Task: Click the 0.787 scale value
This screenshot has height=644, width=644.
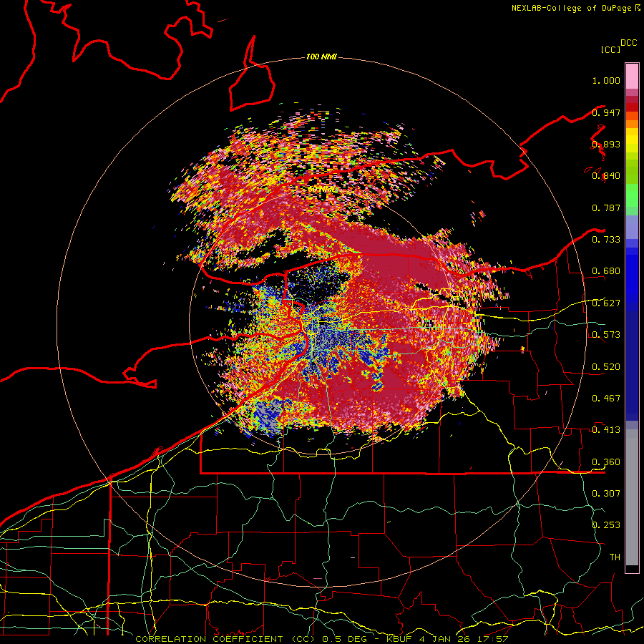Action: (606, 208)
